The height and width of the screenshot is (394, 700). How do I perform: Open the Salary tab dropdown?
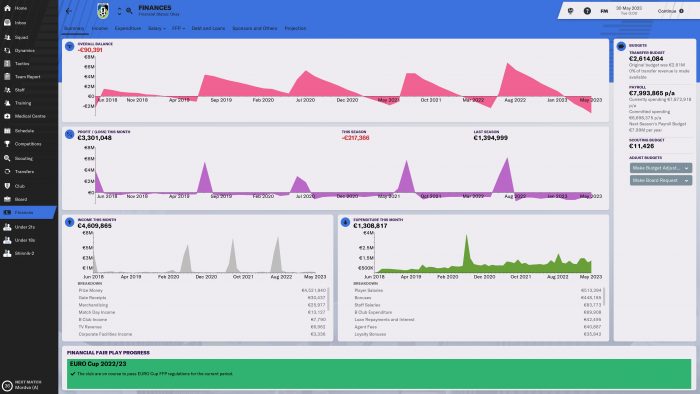point(156,28)
